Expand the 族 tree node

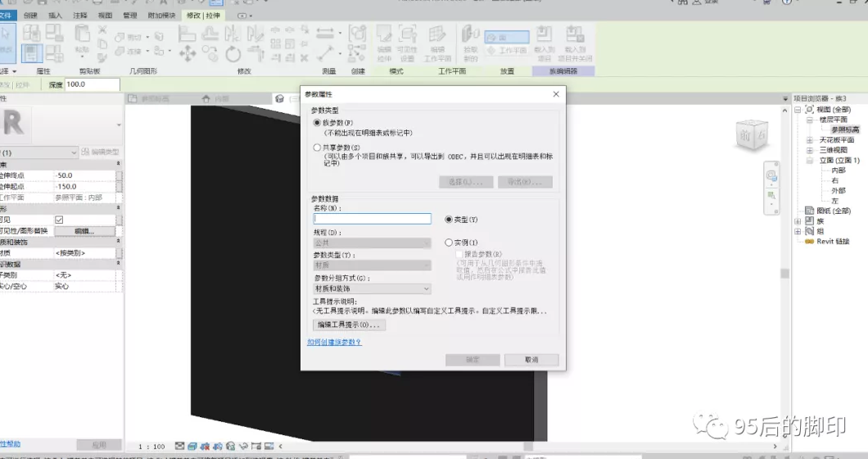(x=798, y=221)
